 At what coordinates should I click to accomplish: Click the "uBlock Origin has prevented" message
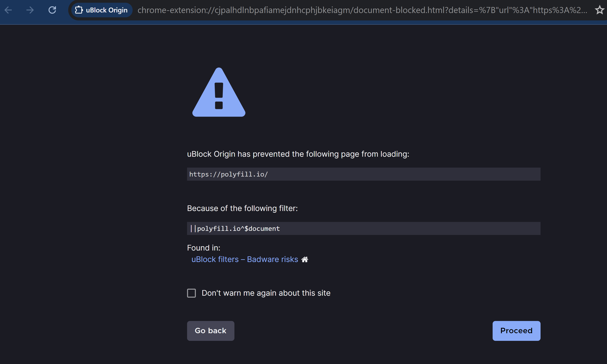tap(298, 154)
